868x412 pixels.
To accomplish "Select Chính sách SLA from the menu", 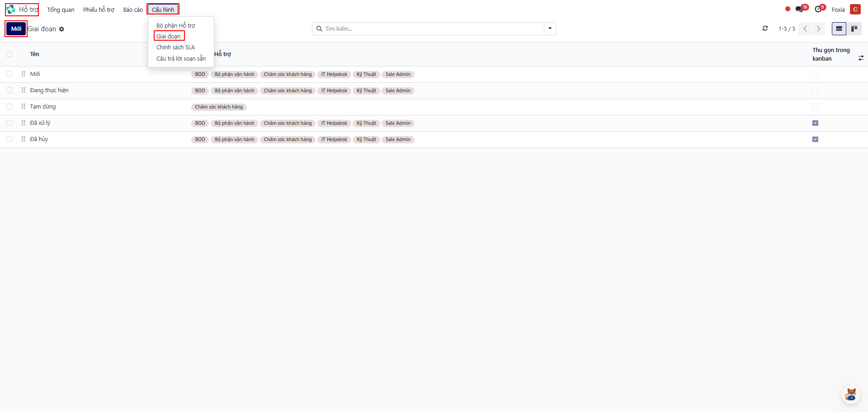I will click(175, 47).
